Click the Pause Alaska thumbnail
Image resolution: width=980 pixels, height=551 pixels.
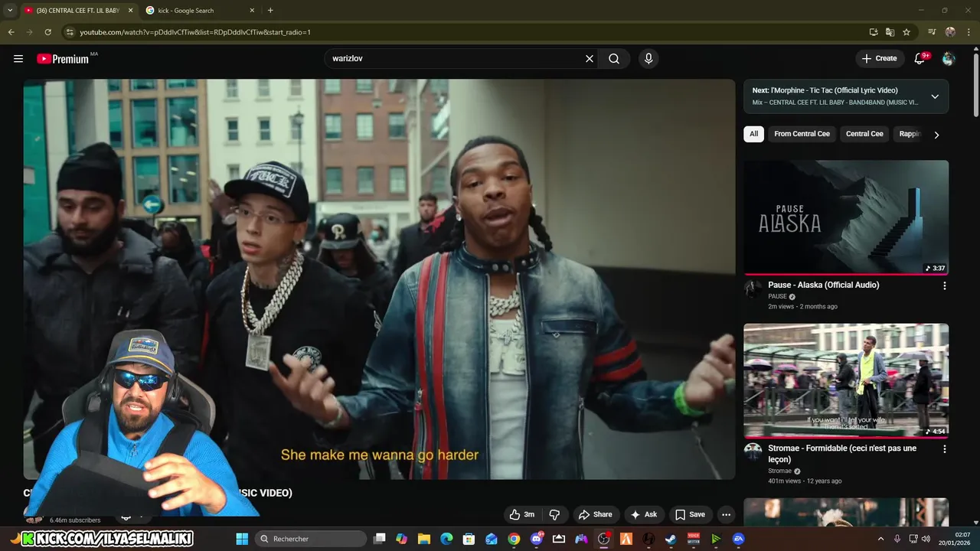(846, 217)
